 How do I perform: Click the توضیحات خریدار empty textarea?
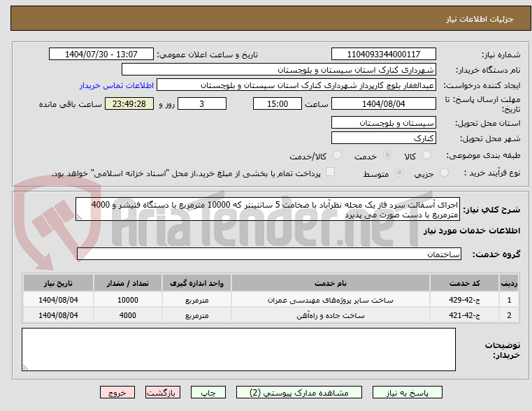[238, 349]
